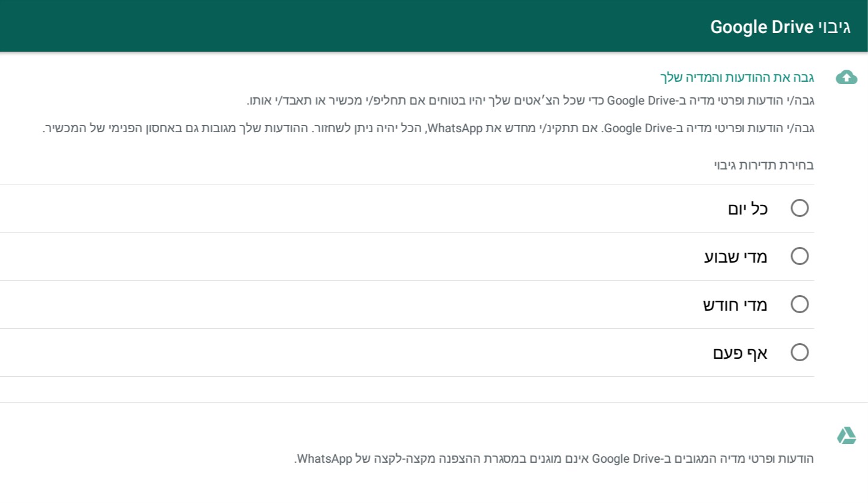Image resolution: width=868 pixels, height=503 pixels.
Task: Click the 'בחירת תדירות גיבוי' label
Action: [764, 165]
